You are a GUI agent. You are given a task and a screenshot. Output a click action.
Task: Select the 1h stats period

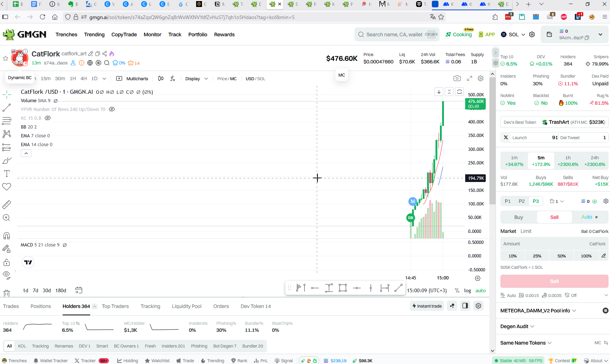pyautogui.click(x=568, y=161)
